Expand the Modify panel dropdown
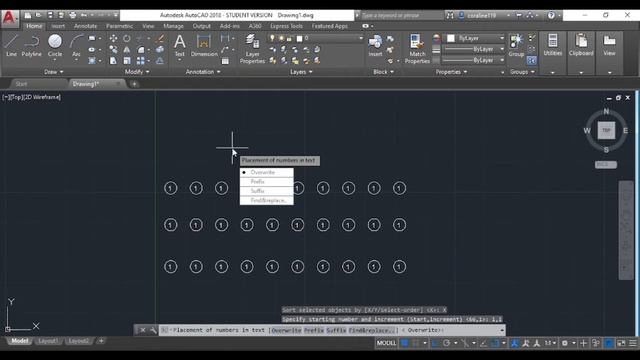 point(137,72)
